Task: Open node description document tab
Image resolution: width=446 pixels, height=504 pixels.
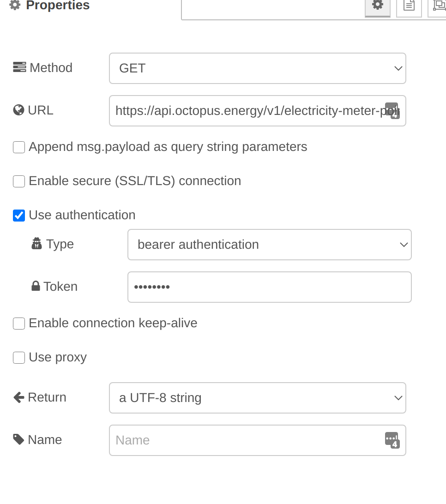Action: [409, 6]
